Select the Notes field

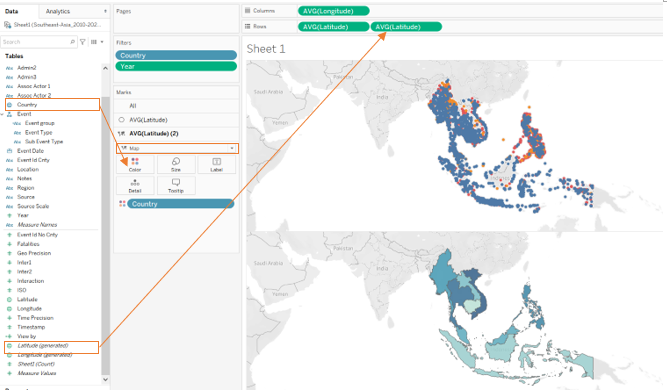pos(24,179)
